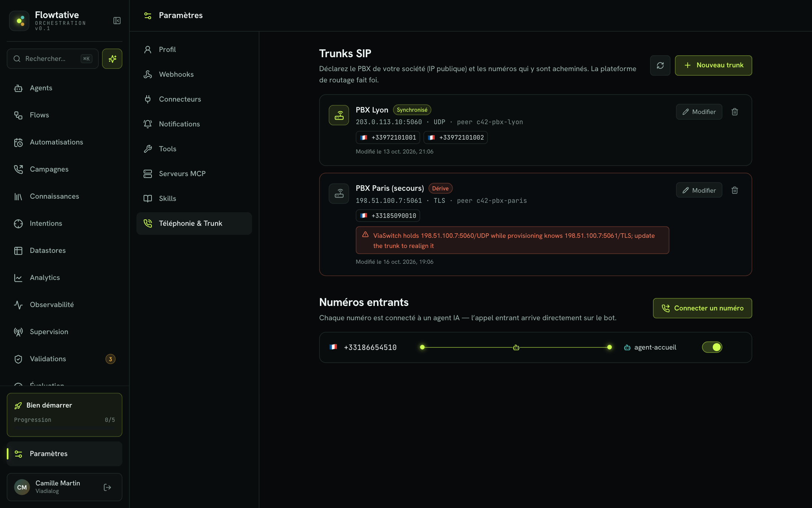Refresh the SIP trunks list
Screen dimensions: 812x508
pyautogui.click(x=660, y=65)
